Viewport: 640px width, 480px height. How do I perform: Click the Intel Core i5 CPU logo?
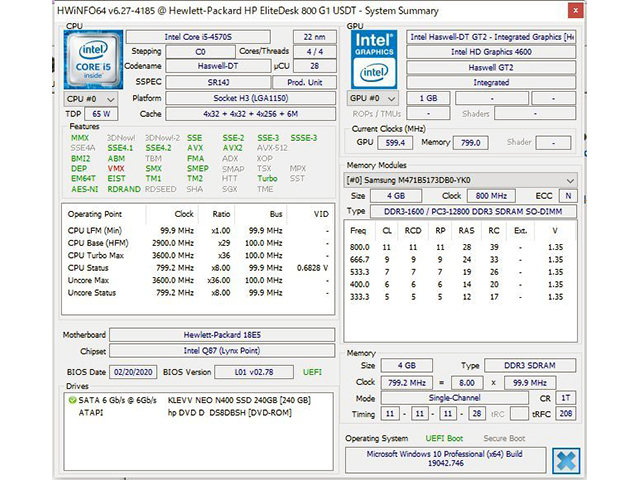pos(93,59)
